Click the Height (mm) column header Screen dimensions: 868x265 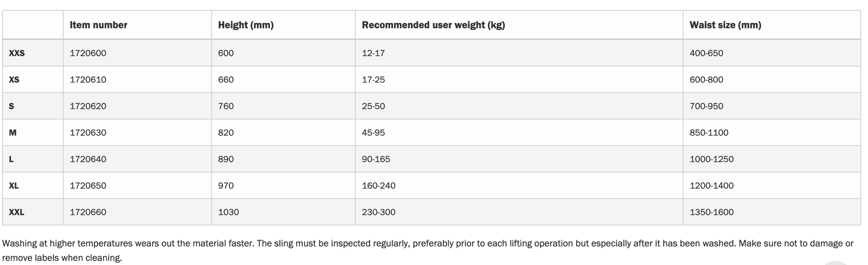tap(246, 25)
